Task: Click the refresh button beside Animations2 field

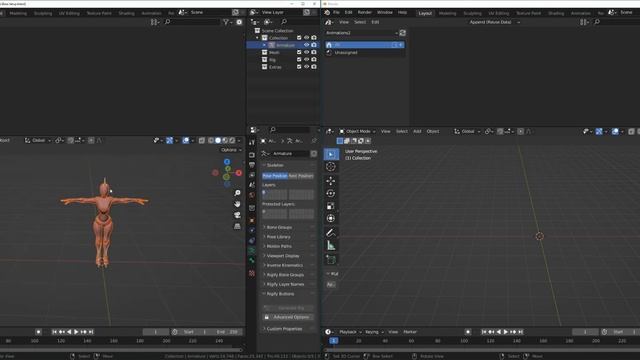Action: point(402,33)
